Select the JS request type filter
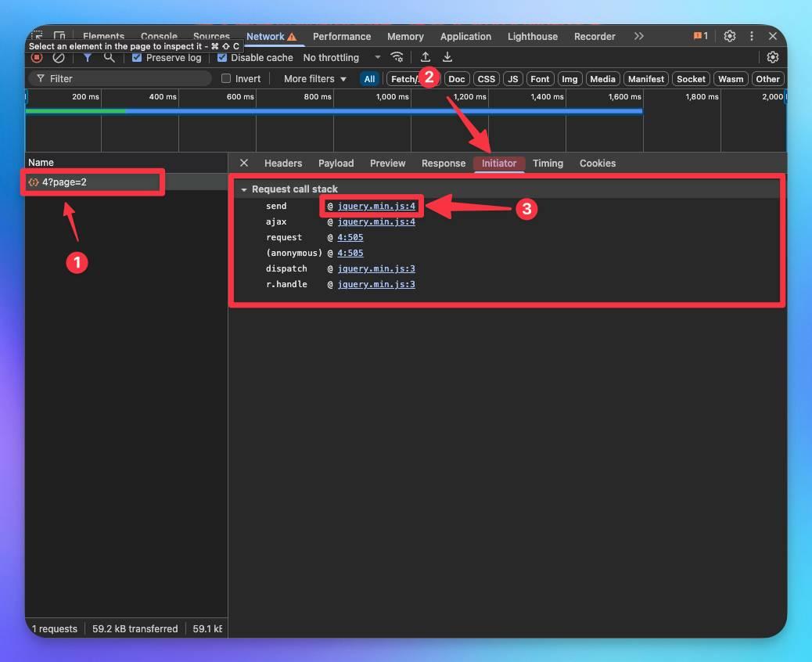This screenshot has height=662, width=812. [512, 79]
